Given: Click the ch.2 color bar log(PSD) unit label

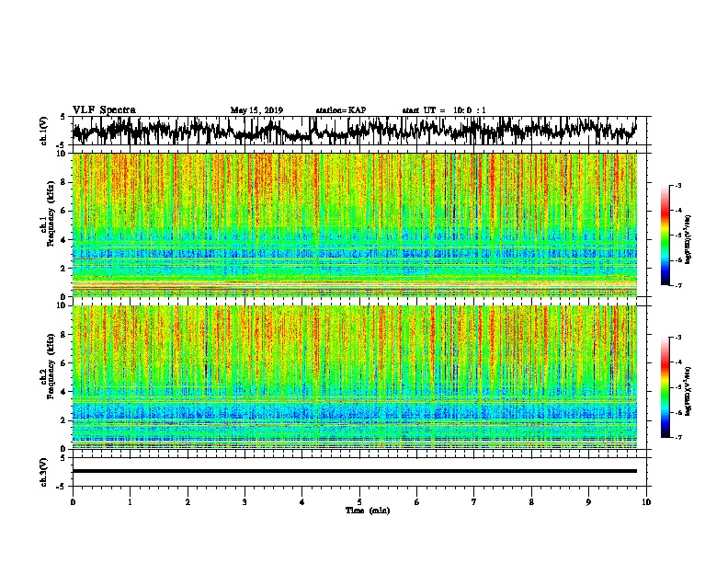Looking at the screenshot, I should coord(688,391).
